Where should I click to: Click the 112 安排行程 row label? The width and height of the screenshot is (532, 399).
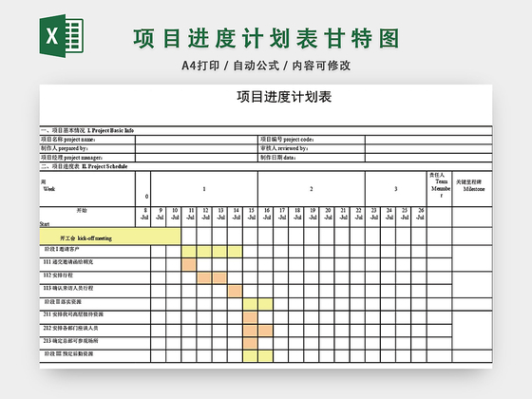pos(58,275)
